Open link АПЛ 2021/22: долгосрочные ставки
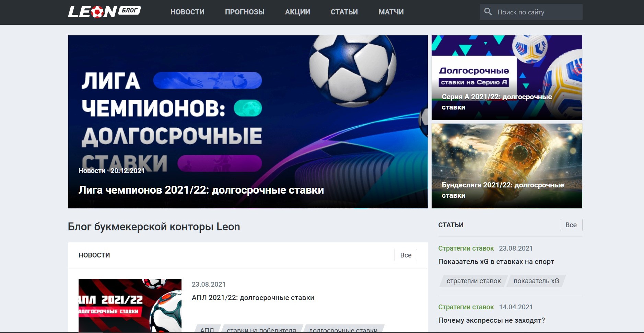This screenshot has width=644, height=333. [253, 298]
